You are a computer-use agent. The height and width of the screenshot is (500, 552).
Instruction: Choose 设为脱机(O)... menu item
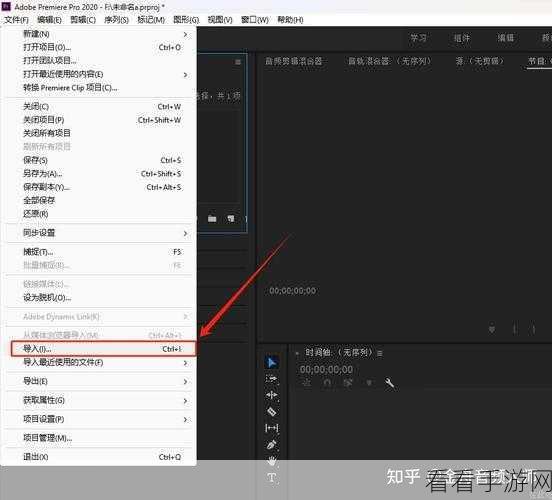(100, 298)
